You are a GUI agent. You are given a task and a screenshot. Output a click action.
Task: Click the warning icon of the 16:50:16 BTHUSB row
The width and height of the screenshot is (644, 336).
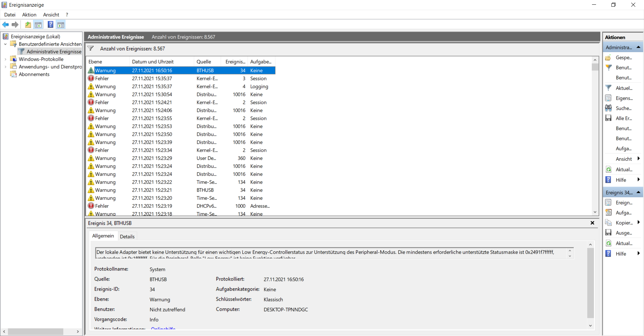tap(91, 70)
